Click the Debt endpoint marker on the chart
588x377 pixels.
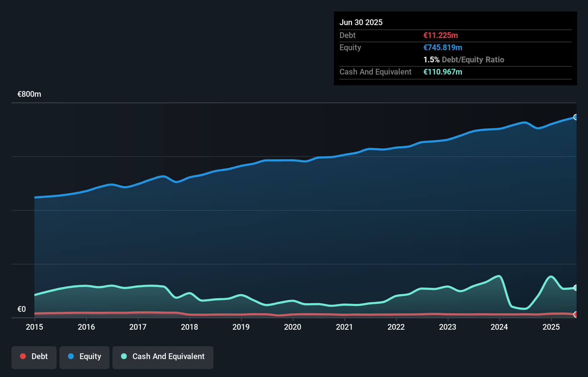pyautogui.click(x=575, y=314)
